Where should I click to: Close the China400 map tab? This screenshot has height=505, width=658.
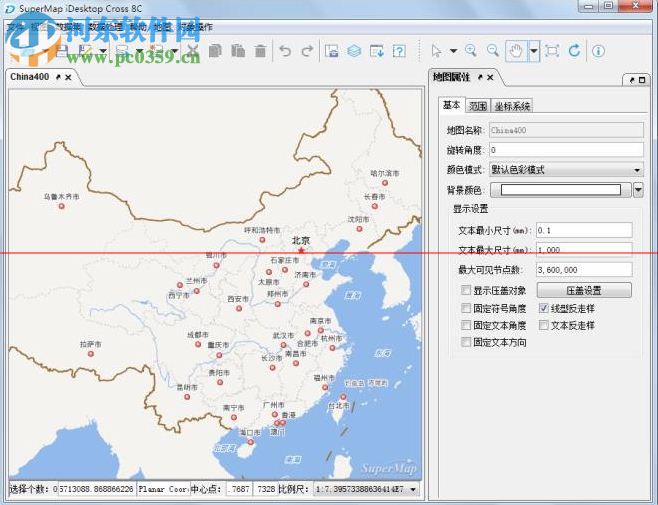click(x=68, y=77)
